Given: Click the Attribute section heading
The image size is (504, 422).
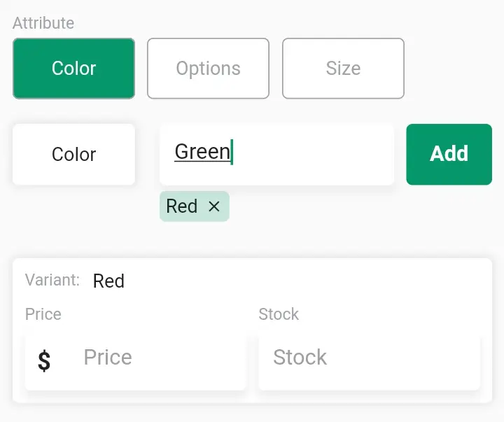Looking at the screenshot, I should pos(43,23).
